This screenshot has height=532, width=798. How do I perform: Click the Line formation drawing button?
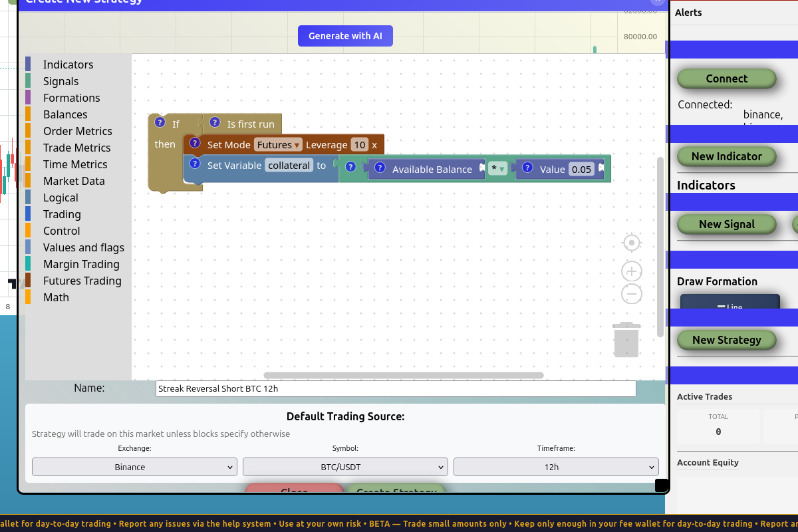730,302
